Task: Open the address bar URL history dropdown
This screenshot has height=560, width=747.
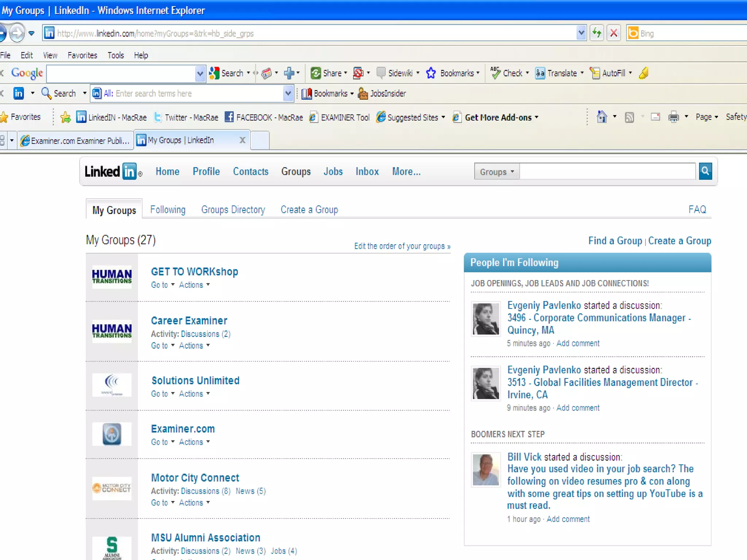Action: pyautogui.click(x=581, y=33)
